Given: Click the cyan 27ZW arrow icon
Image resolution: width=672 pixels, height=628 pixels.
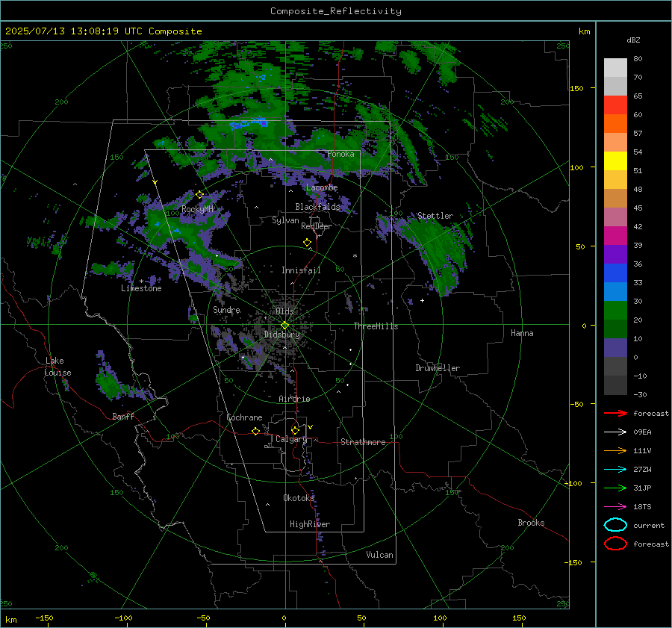Looking at the screenshot, I should point(615,470).
